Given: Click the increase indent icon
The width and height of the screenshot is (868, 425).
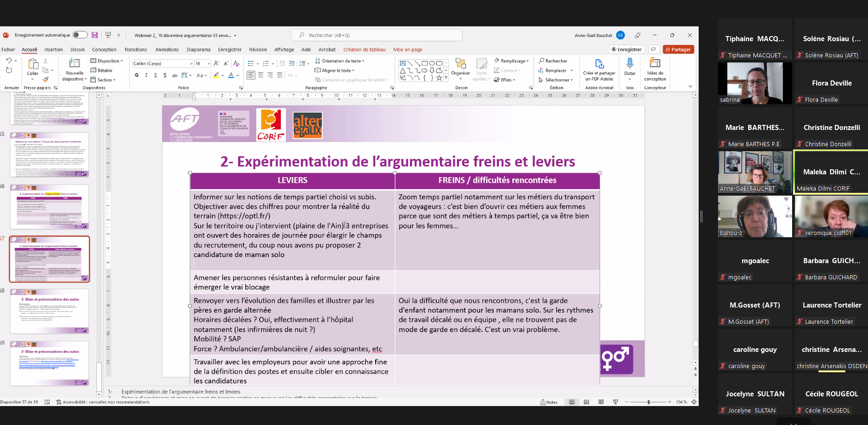Looking at the screenshot, I should 291,63.
